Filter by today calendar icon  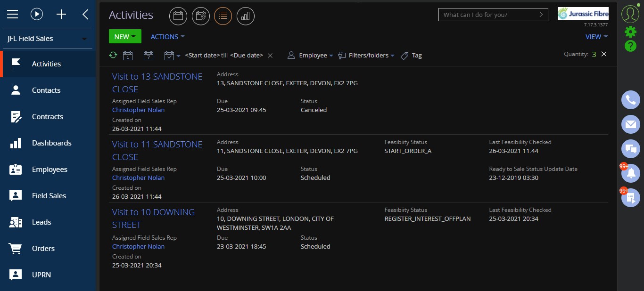[x=128, y=56]
